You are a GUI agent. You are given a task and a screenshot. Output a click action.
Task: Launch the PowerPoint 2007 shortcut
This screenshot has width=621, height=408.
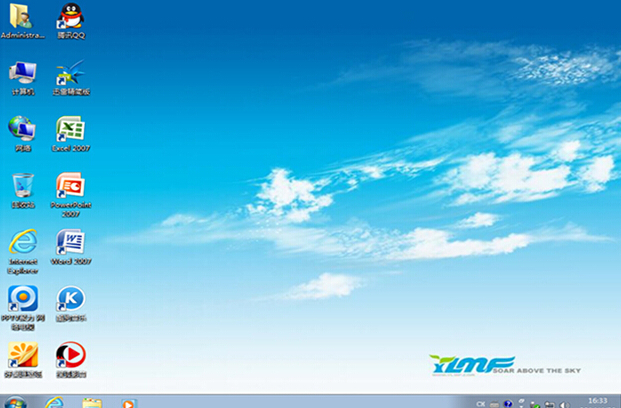[70, 195]
